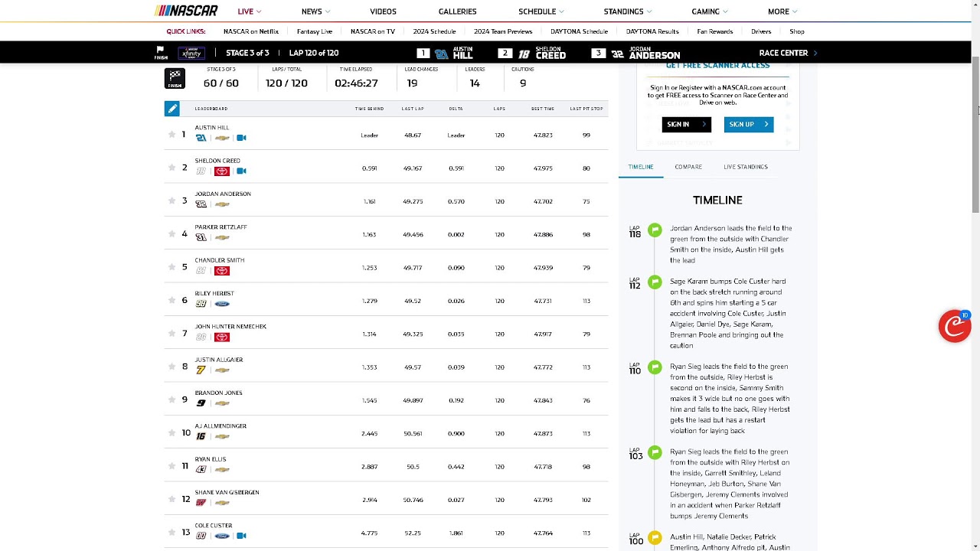980x551 pixels.
Task: Open the VIDEOS menu item
Action: click(x=383, y=11)
